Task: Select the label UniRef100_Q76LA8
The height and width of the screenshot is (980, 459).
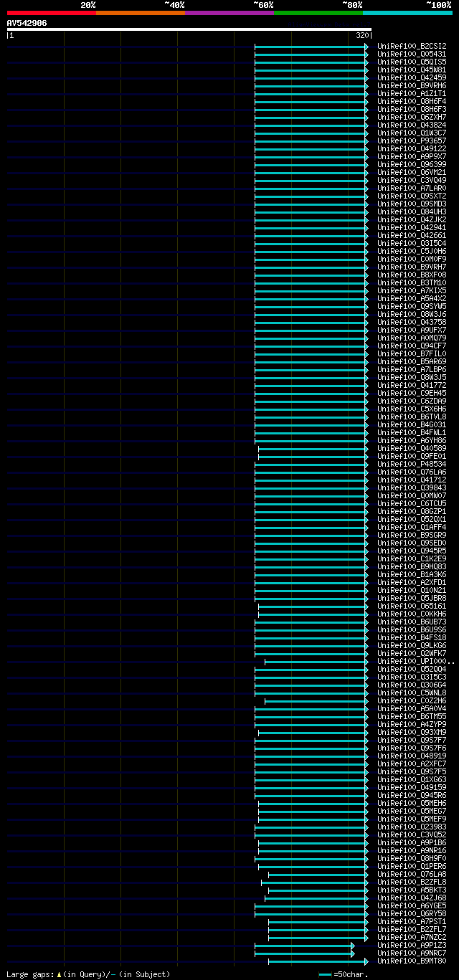Action: point(412,874)
